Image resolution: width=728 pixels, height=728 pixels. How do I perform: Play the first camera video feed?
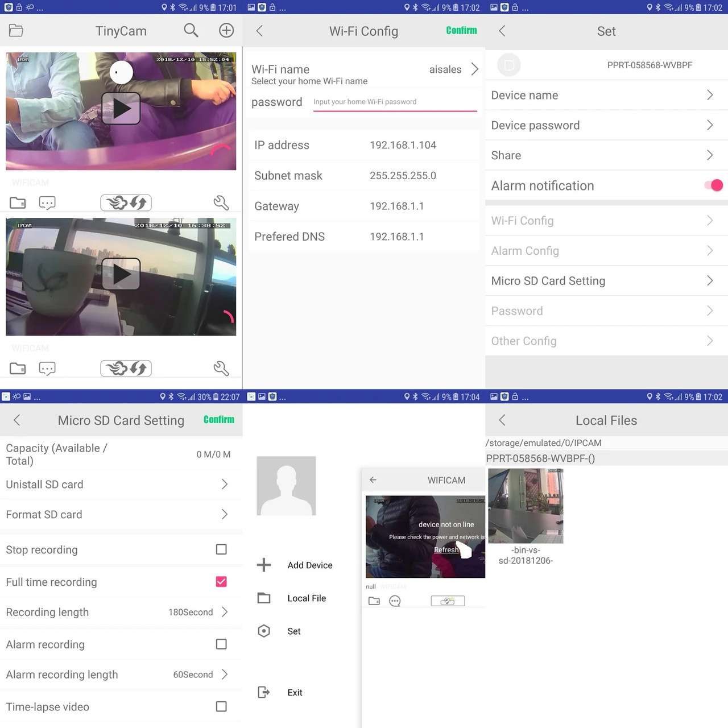tap(121, 109)
